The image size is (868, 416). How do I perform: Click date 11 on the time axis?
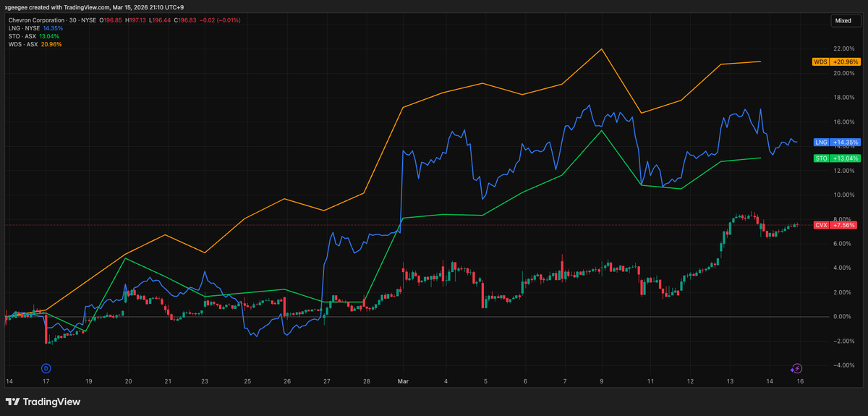tap(650, 381)
